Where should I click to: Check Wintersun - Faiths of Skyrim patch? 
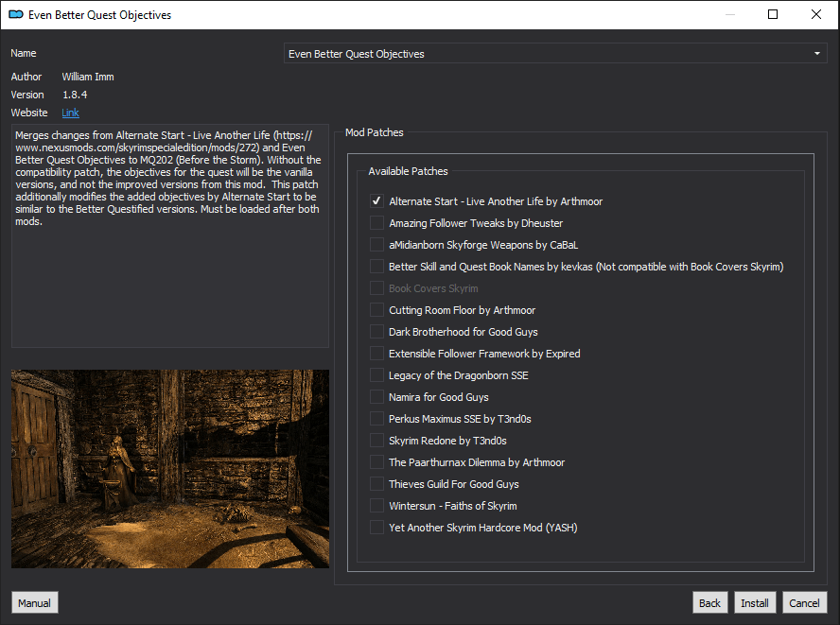click(x=376, y=506)
